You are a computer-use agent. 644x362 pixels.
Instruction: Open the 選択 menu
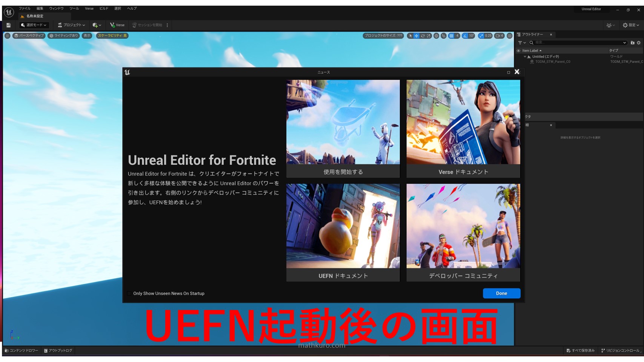pyautogui.click(x=118, y=8)
